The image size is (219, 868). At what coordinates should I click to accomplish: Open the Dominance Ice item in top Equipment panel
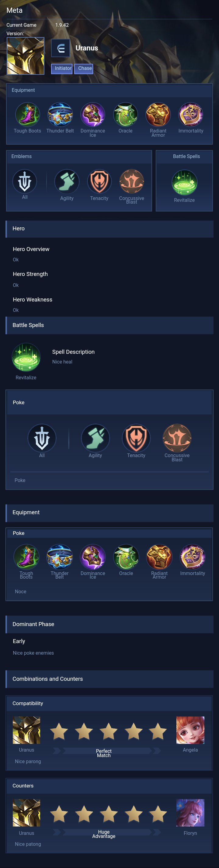(93, 115)
